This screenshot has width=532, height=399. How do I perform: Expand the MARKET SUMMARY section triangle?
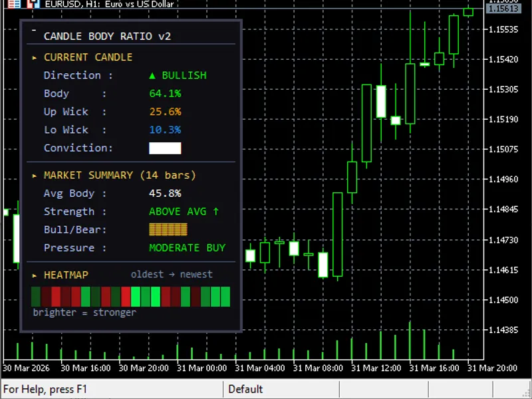click(x=35, y=176)
